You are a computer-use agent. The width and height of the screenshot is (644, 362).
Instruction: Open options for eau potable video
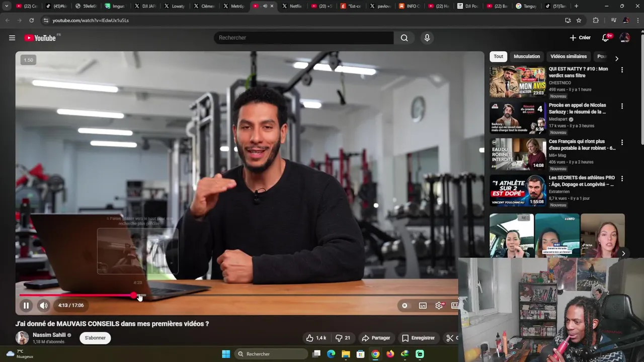click(622, 142)
